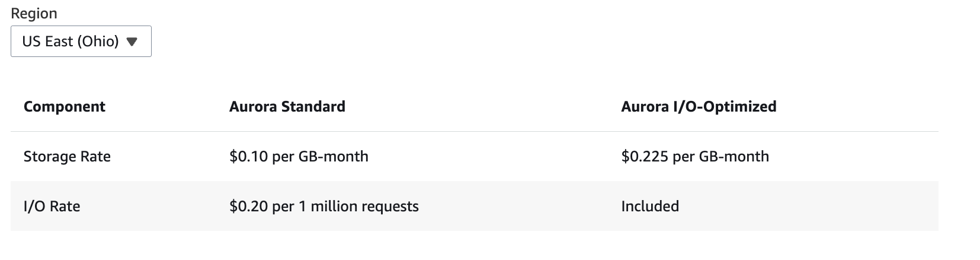Click the $0.225 per GB-month cell

tap(695, 157)
